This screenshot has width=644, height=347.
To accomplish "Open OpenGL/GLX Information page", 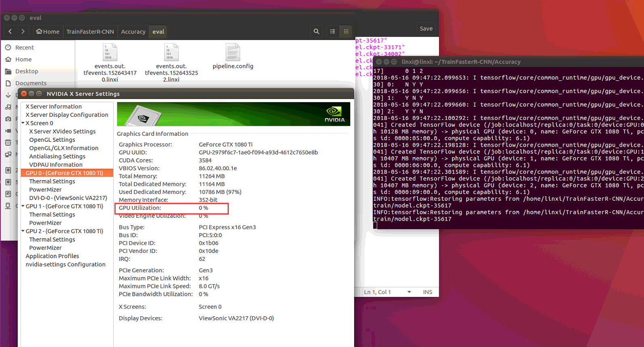I will 63,148.
